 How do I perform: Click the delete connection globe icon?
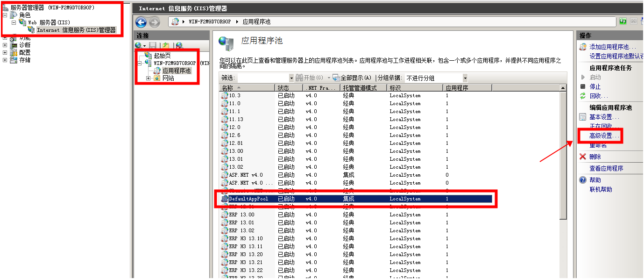pos(179,45)
